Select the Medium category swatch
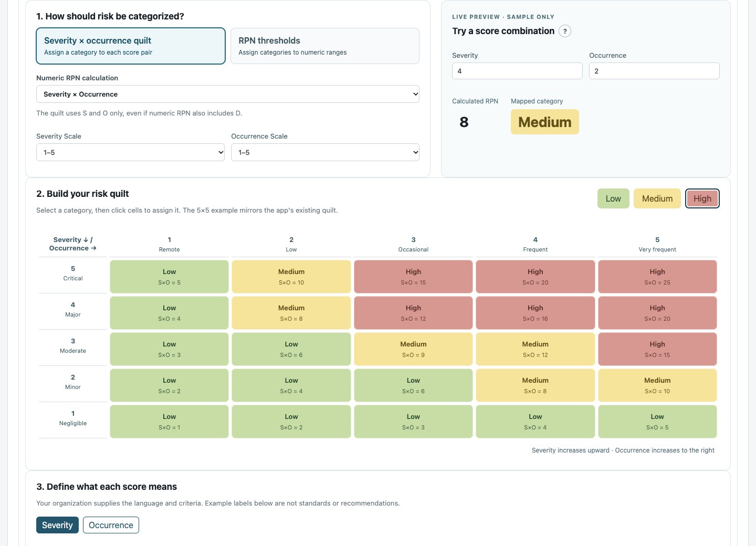 click(657, 198)
